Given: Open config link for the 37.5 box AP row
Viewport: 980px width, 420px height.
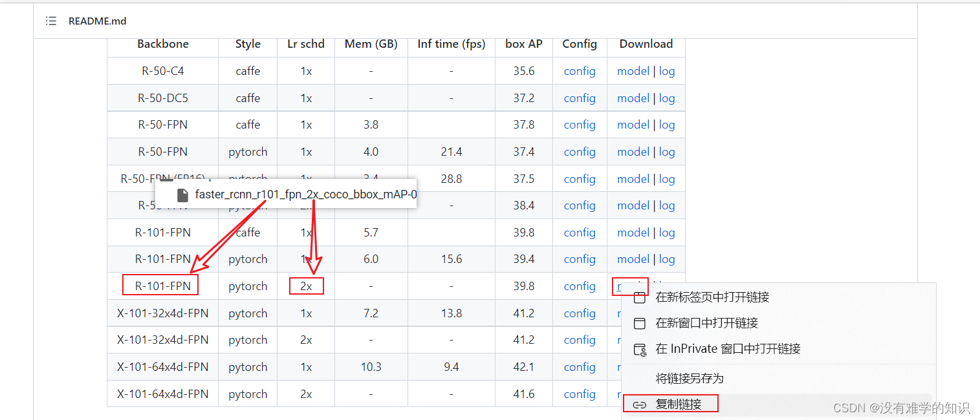Looking at the screenshot, I should coord(580,179).
